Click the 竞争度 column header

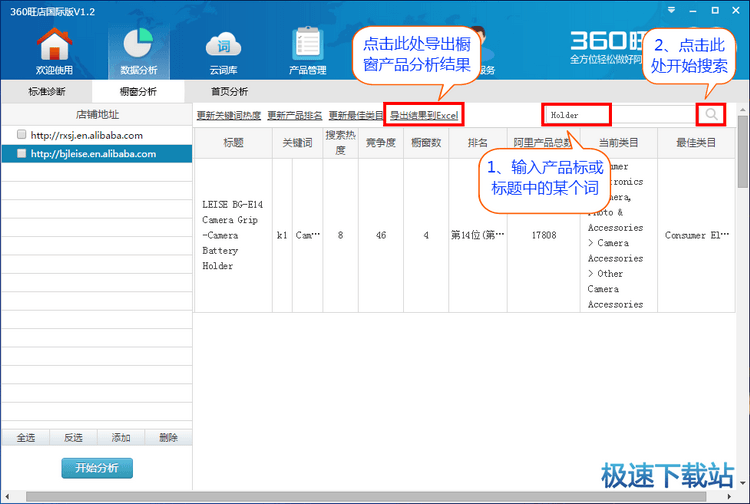[x=381, y=142]
